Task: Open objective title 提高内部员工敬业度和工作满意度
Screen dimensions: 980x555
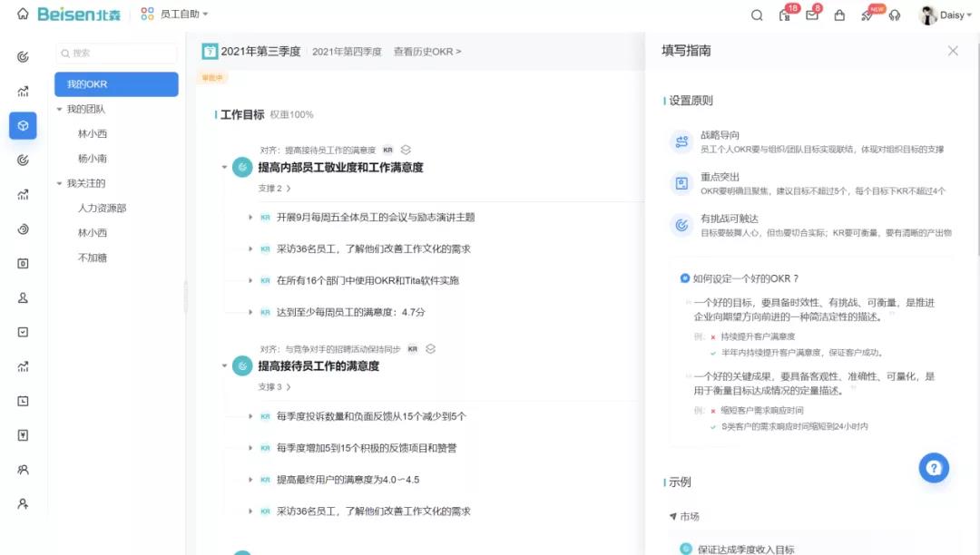Action: point(340,167)
